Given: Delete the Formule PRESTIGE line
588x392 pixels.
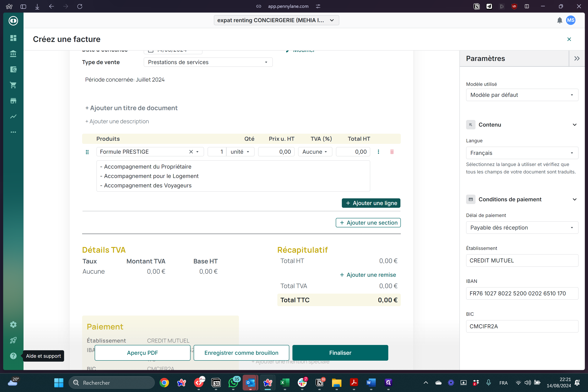Looking at the screenshot, I should 392,152.
